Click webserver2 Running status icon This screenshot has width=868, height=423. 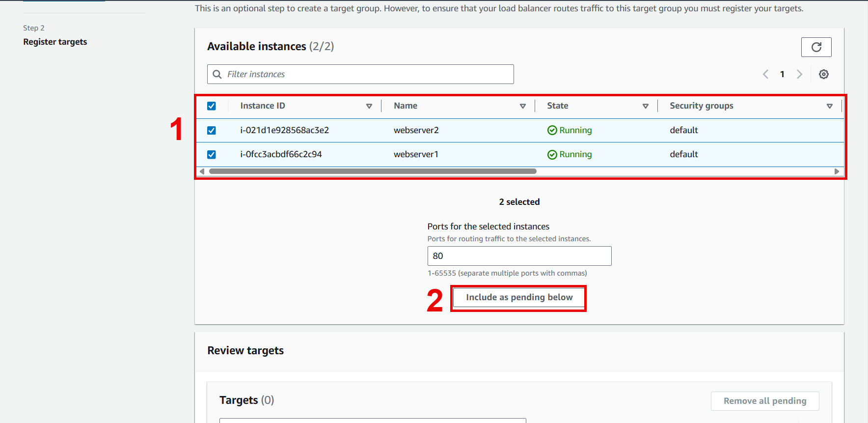[x=552, y=130]
